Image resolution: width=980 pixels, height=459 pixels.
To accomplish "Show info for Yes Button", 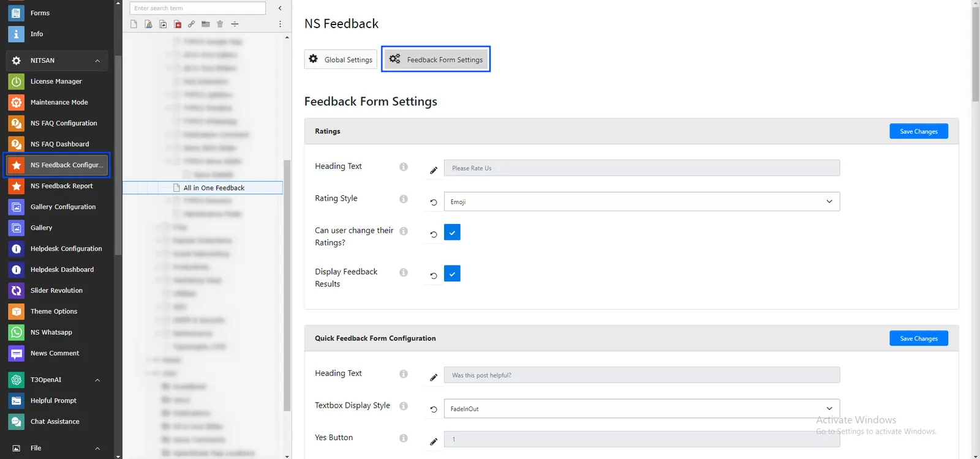I will (404, 438).
